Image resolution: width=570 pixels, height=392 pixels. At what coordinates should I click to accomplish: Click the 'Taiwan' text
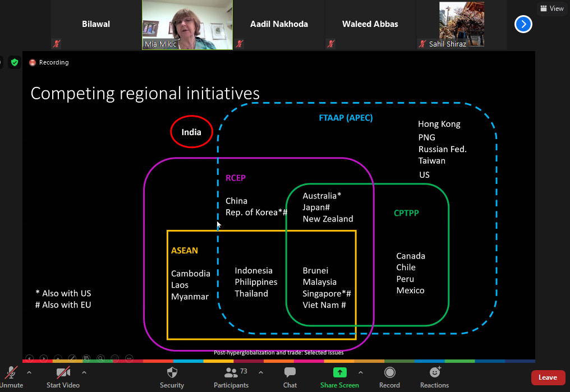pos(431,160)
